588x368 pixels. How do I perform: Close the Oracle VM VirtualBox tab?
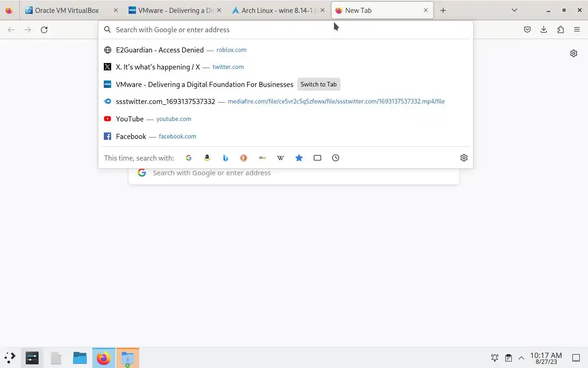(x=115, y=10)
